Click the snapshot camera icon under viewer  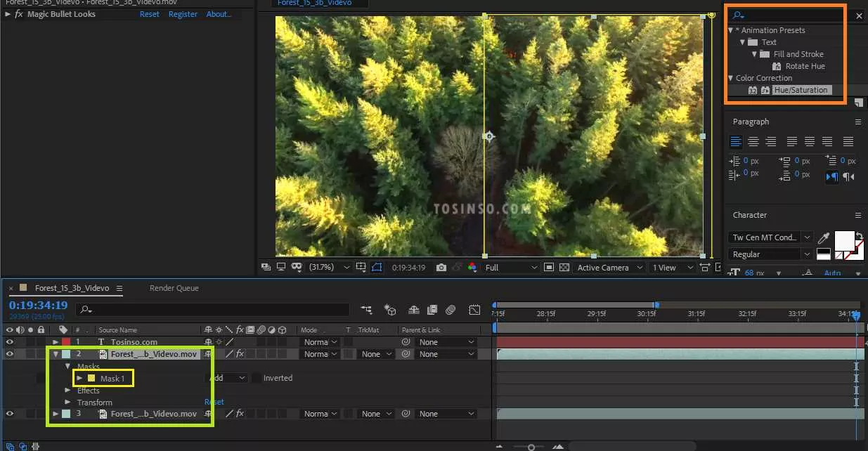441,268
